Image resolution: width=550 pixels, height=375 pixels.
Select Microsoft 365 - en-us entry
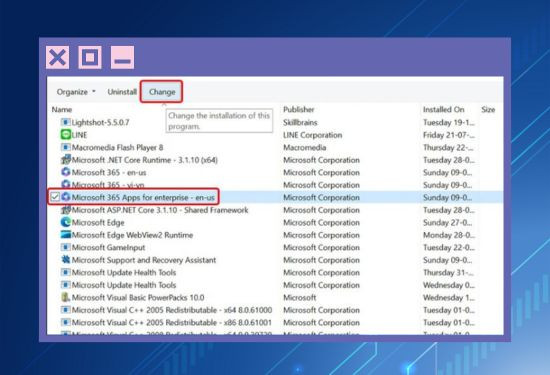point(109,173)
